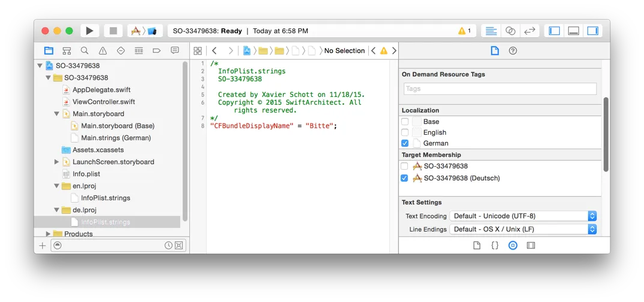
Task: Switch to the Assistant editor
Action: tap(510, 31)
